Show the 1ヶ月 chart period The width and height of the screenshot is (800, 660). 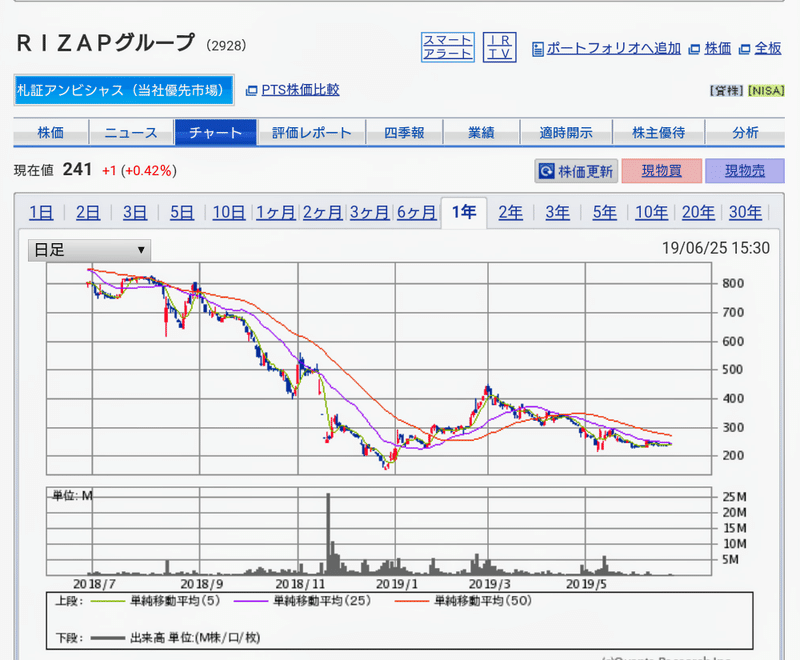pyautogui.click(x=276, y=212)
